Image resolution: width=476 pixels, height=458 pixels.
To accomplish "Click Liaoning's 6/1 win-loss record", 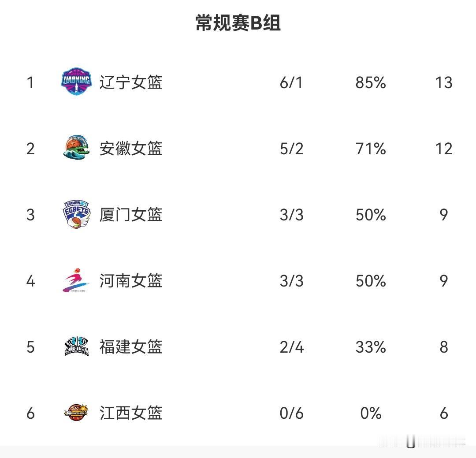I will pos(291,82).
